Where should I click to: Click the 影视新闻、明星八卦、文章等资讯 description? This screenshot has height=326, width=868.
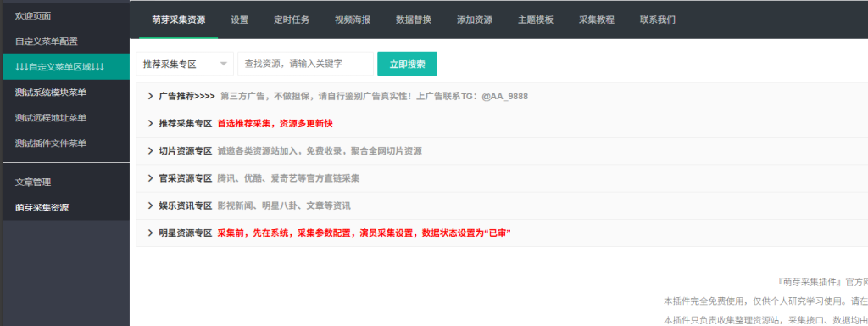tap(284, 205)
